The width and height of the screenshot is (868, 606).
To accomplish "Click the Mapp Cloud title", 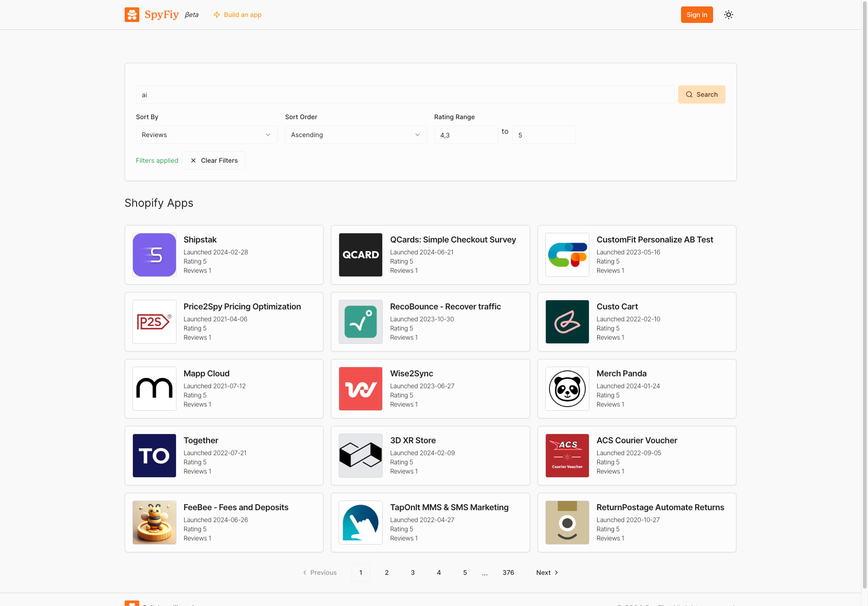I will coord(206,374).
